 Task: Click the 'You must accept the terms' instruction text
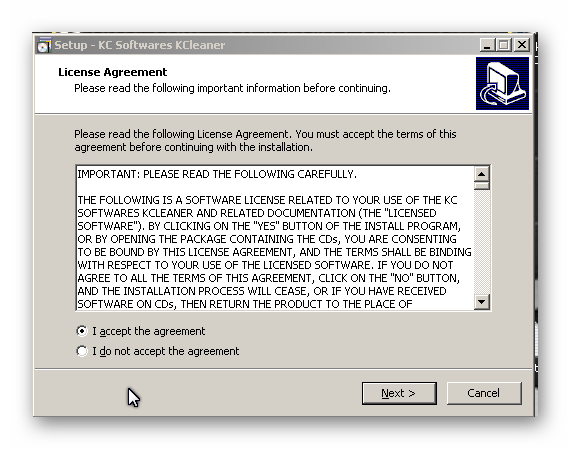click(x=376, y=134)
